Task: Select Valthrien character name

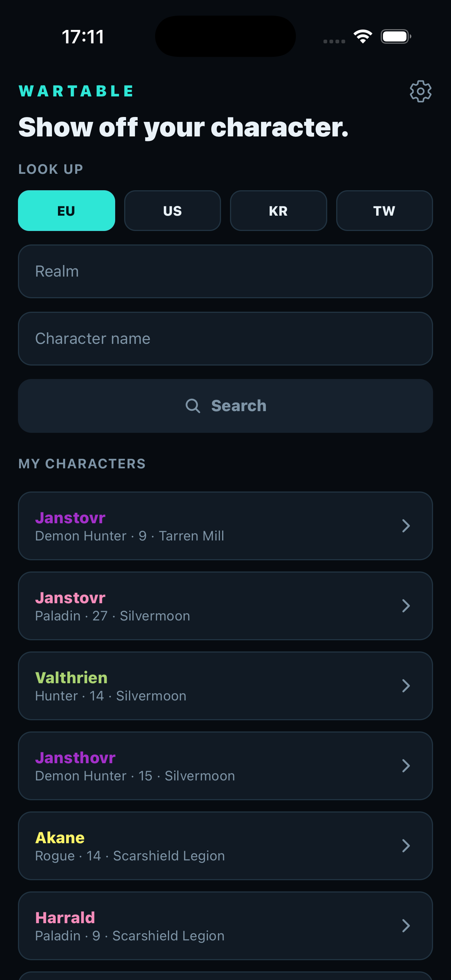Action: pyautogui.click(x=71, y=678)
